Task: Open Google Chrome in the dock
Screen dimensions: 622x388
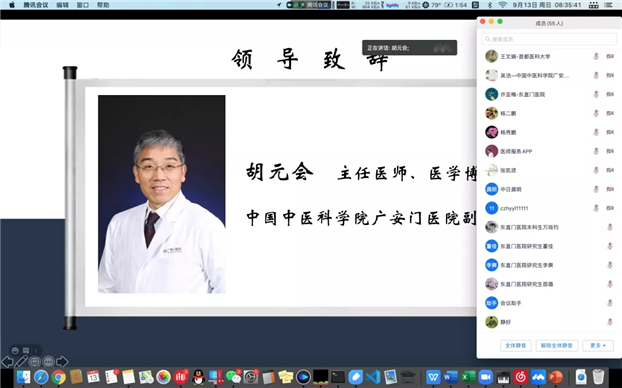Action: (58, 376)
